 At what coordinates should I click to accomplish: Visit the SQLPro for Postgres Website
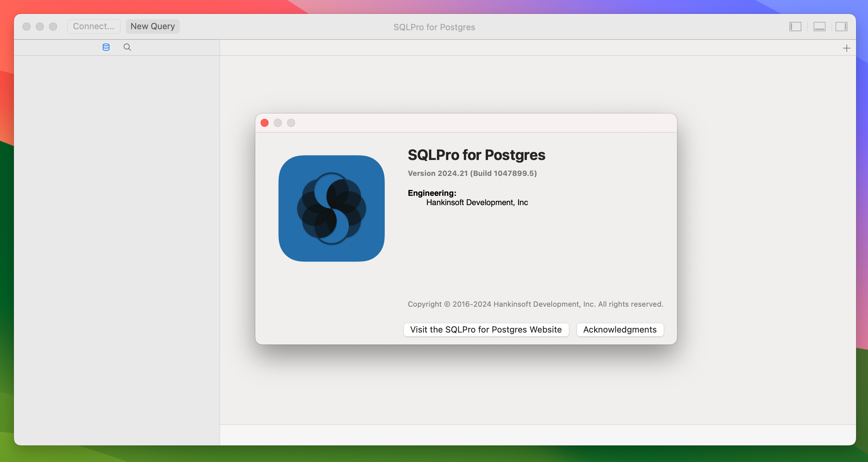tap(486, 329)
